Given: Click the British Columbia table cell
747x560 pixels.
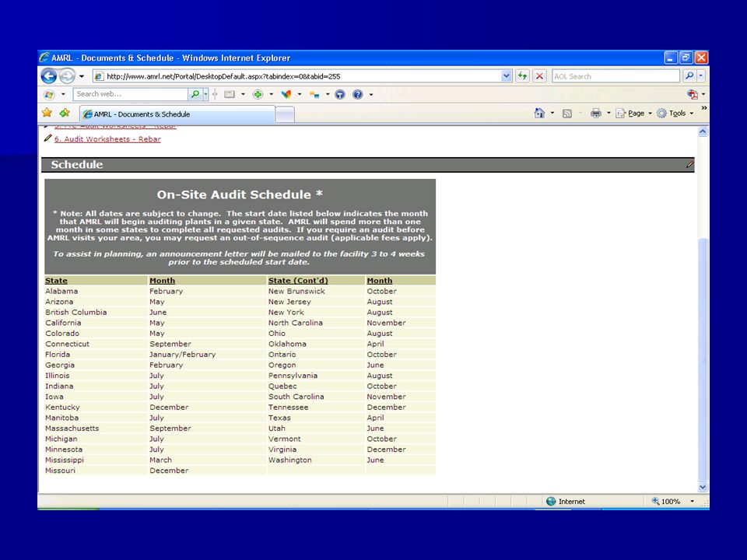Looking at the screenshot, I should pos(96,313).
